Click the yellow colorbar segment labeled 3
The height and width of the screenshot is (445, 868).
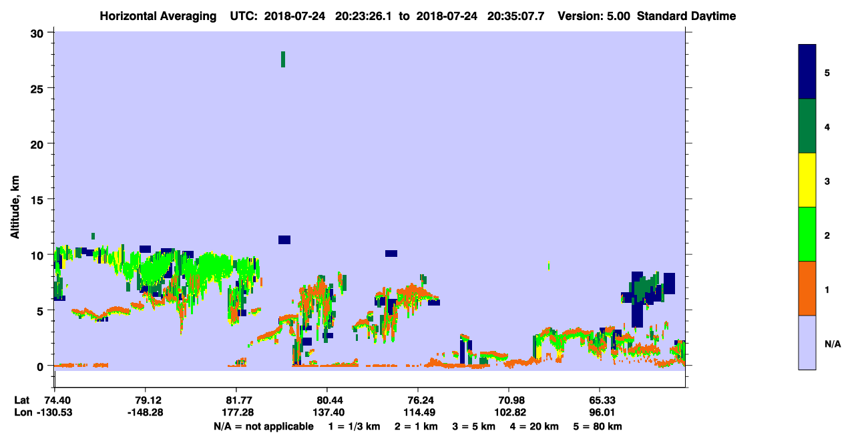tap(807, 180)
